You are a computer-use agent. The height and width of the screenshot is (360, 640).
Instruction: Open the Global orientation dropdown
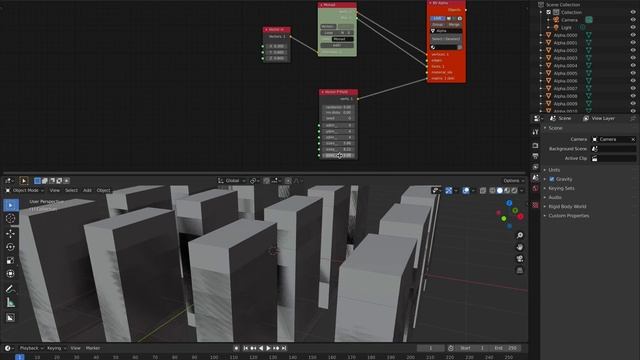coord(232,180)
